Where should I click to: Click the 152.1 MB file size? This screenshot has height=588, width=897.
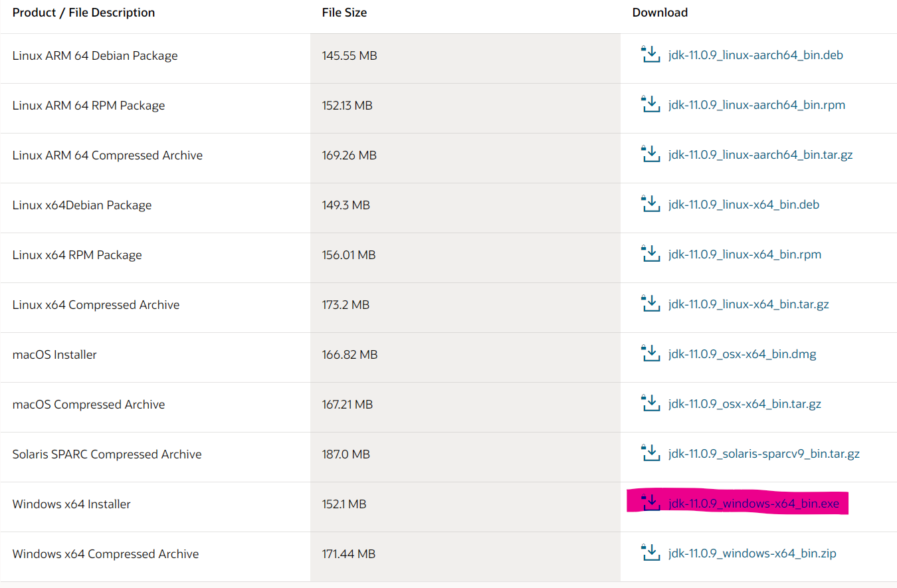(x=344, y=504)
